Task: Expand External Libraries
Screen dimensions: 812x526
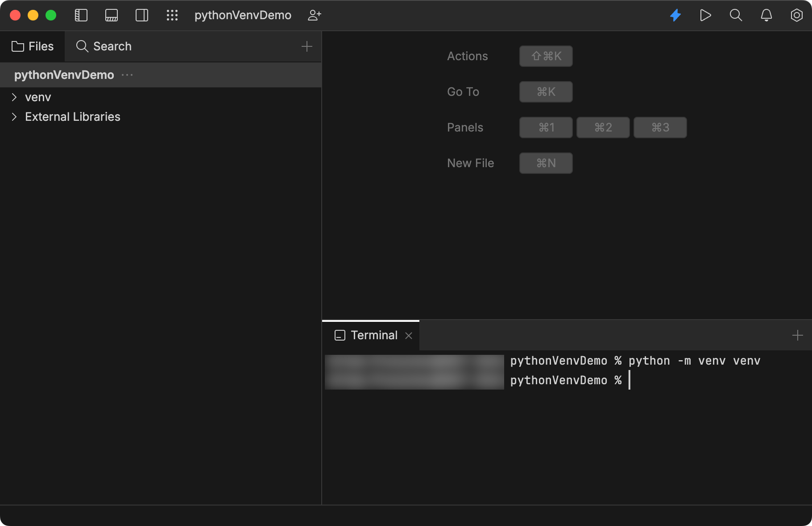Action: point(14,116)
